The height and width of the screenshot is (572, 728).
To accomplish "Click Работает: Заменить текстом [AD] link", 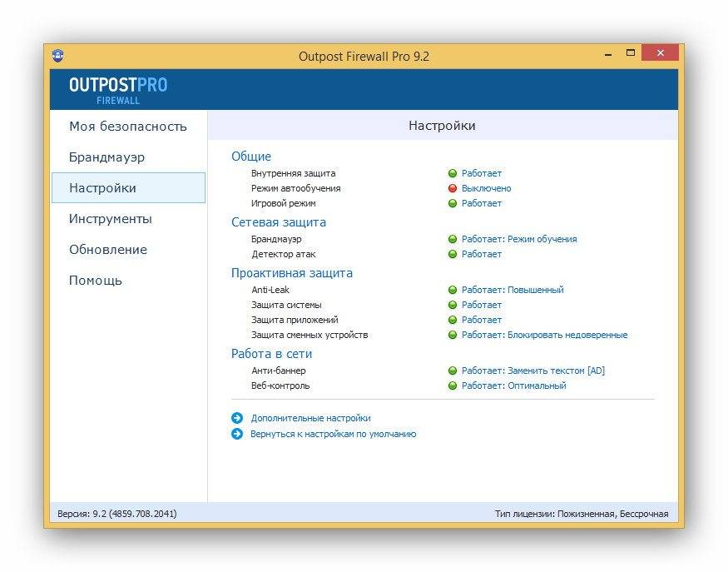I will click(x=533, y=371).
